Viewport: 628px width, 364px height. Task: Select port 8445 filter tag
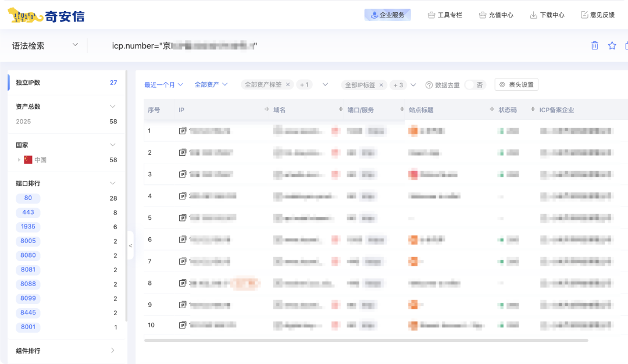(28, 312)
